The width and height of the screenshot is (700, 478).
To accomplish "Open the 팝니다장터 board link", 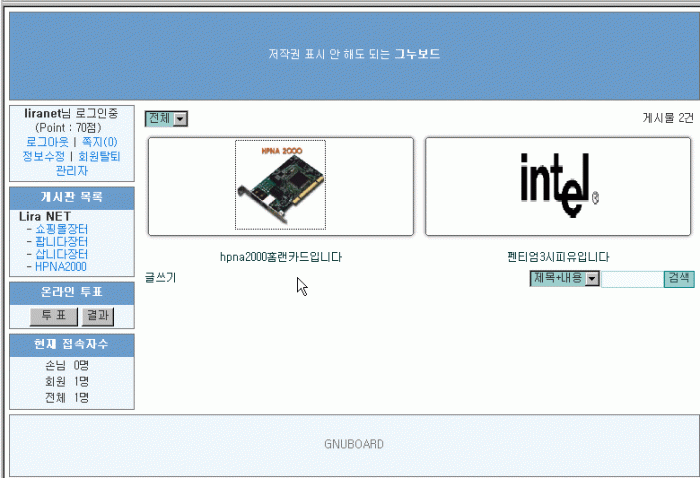I will point(62,241).
